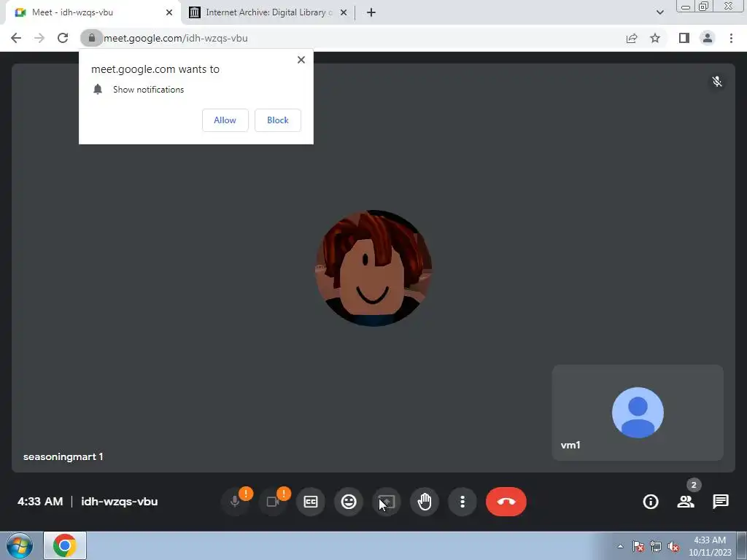Open Chrome's three-dot menu
The image size is (747, 560).
click(x=731, y=38)
